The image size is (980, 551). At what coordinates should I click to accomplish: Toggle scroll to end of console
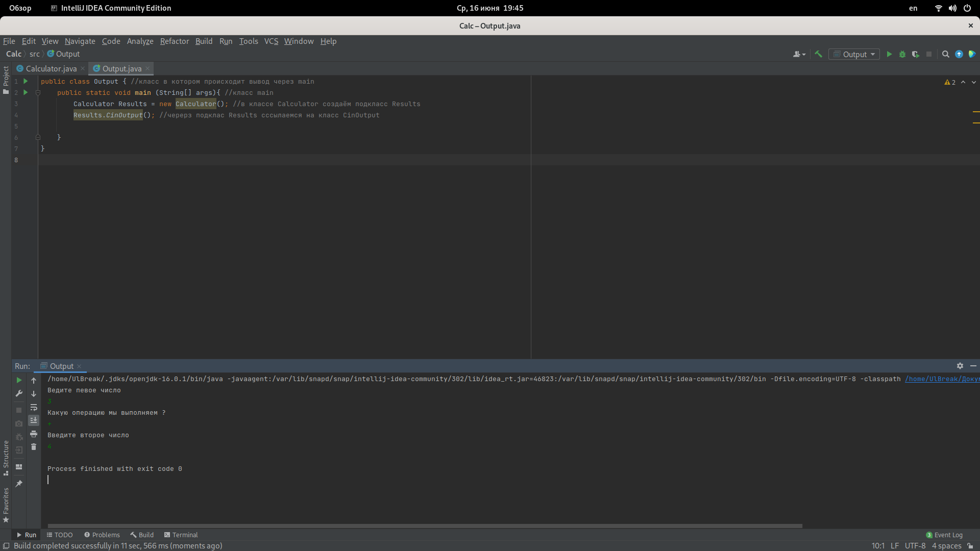[34, 420]
